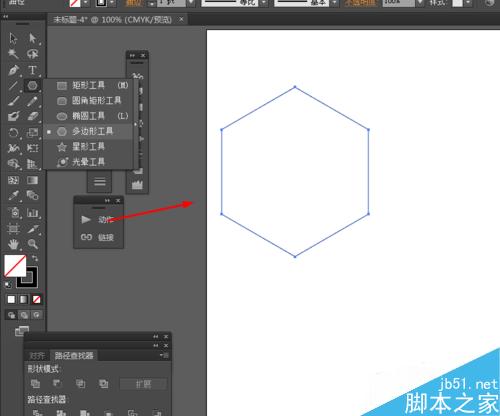Select the Blob Brush tool
The height and width of the screenshot is (416, 500).
coord(13,116)
